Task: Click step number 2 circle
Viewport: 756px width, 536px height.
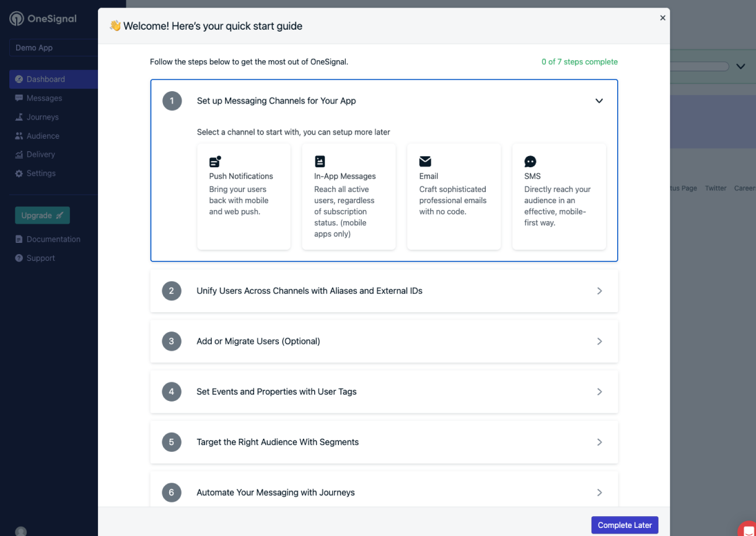Action: click(172, 291)
